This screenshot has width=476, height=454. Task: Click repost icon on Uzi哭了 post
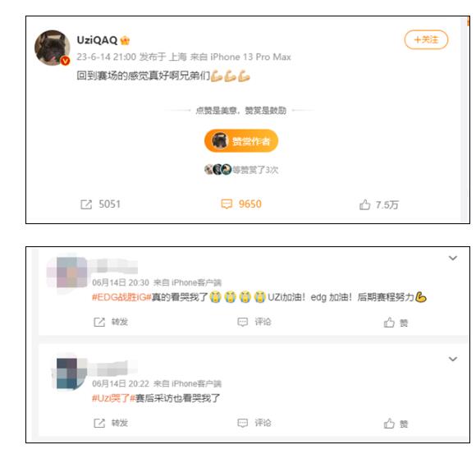point(99,423)
